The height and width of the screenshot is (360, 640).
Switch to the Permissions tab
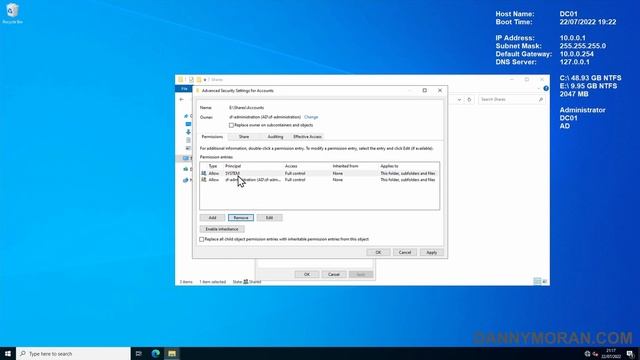[212, 137]
